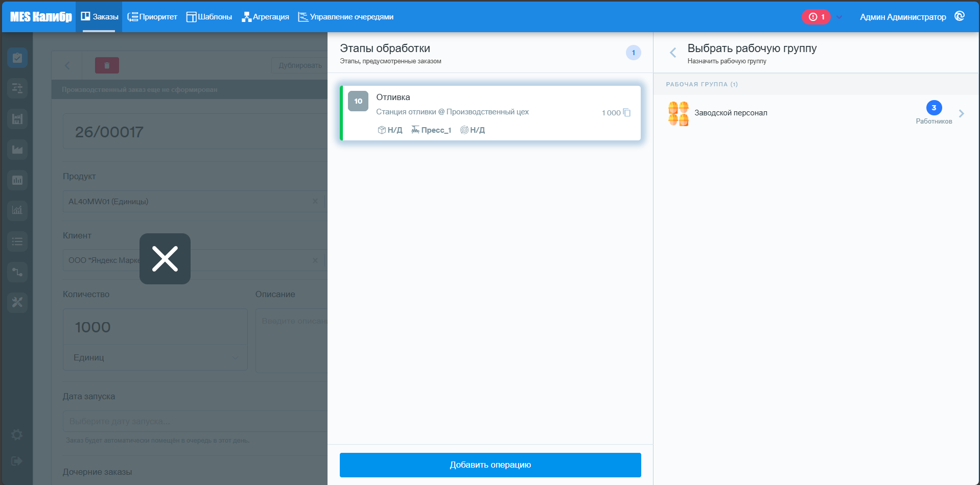Clear the Клиент field selection
This screenshot has height=485, width=980.
[x=315, y=260]
